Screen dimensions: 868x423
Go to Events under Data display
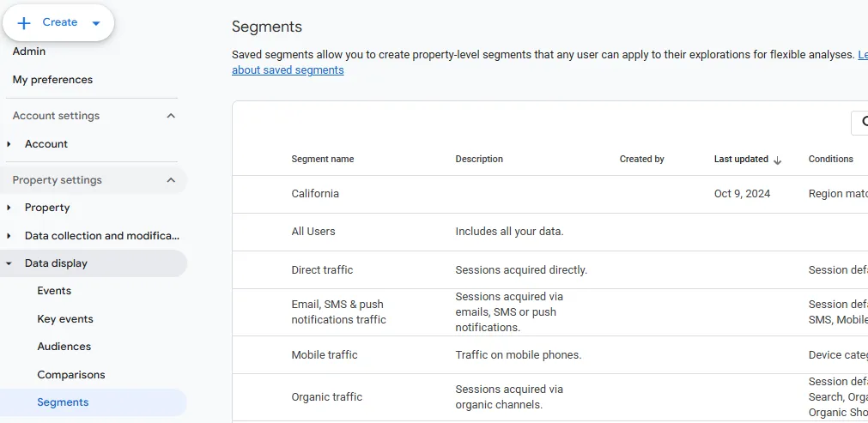[54, 291]
